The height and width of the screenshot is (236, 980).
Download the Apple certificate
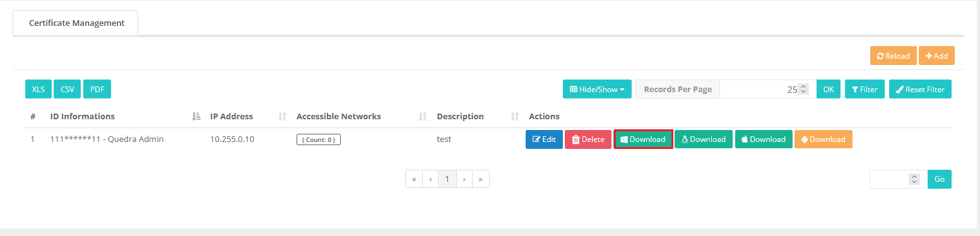pos(764,139)
